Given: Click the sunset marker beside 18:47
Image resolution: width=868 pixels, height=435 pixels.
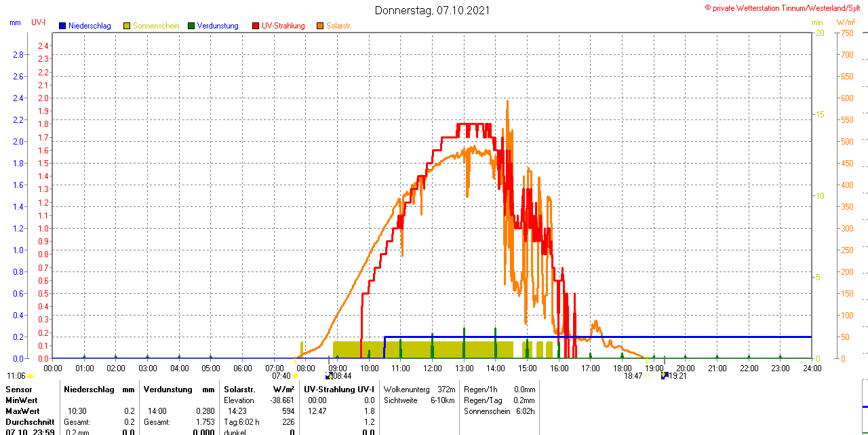Looking at the screenshot, I should point(647,376).
